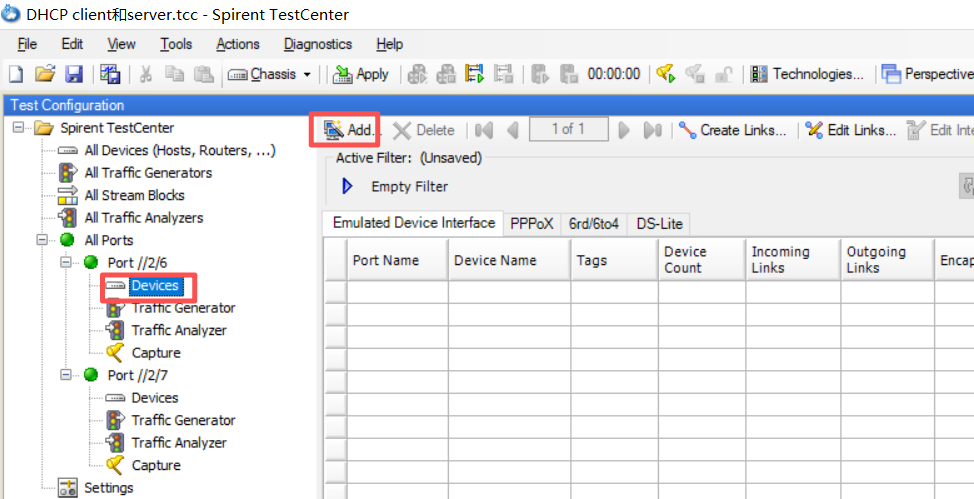Screen dimensions: 974x499
Task: Start capture with the yellow capture icon
Action: click(x=666, y=75)
